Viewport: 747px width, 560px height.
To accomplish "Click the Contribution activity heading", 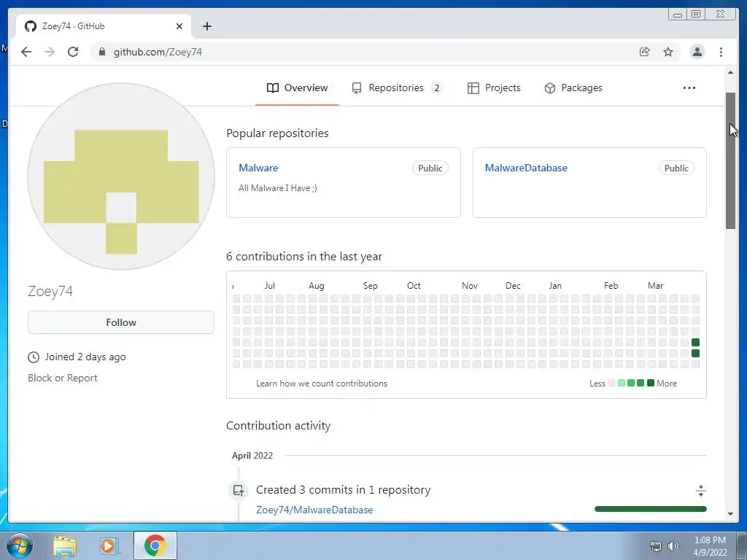I will (278, 426).
